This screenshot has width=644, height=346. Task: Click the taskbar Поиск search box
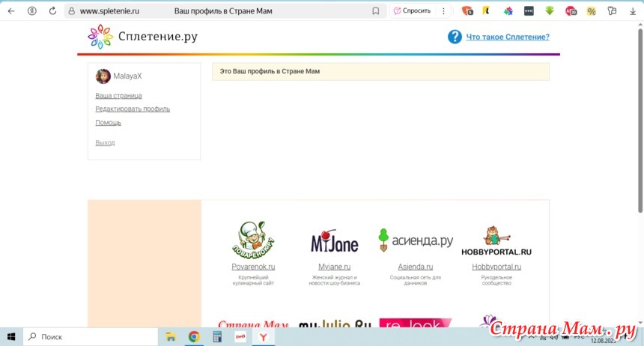click(x=91, y=336)
